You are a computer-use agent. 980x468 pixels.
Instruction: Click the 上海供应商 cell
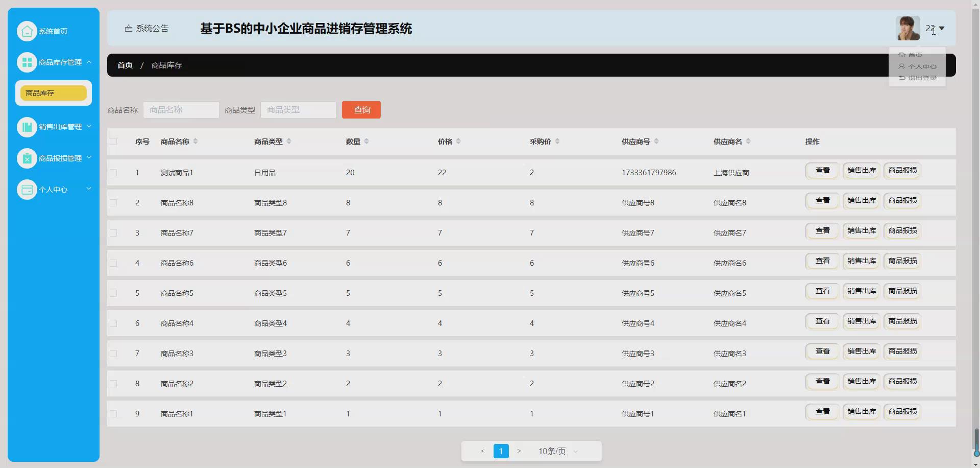click(x=731, y=173)
